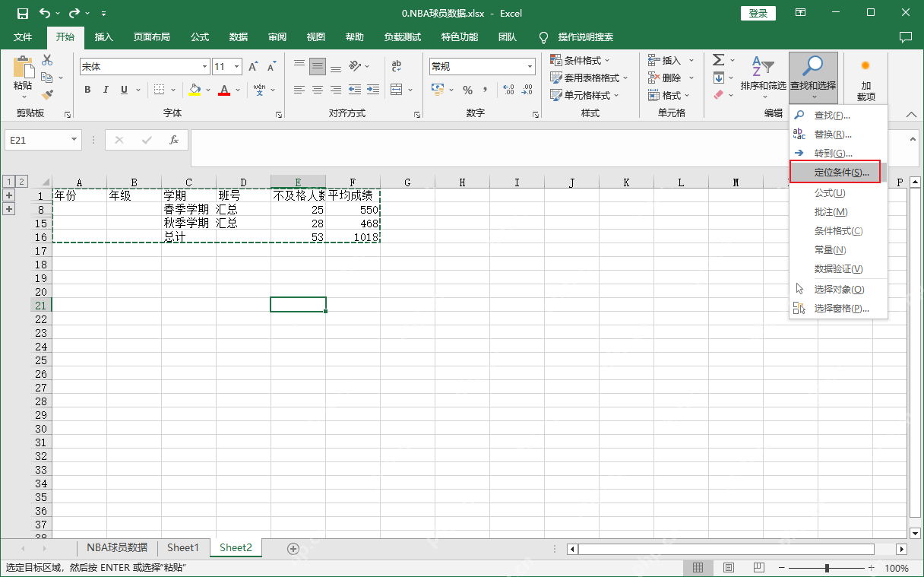Image resolution: width=924 pixels, height=577 pixels.
Task: Add a new sheet with plus button
Action: click(x=293, y=548)
